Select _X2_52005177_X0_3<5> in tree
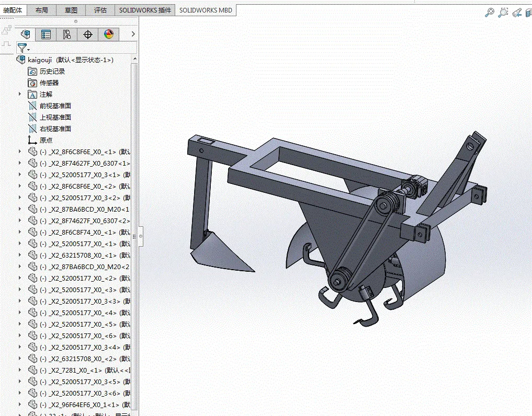Screen dimensions: 532x416 pyautogui.click(x=85, y=382)
